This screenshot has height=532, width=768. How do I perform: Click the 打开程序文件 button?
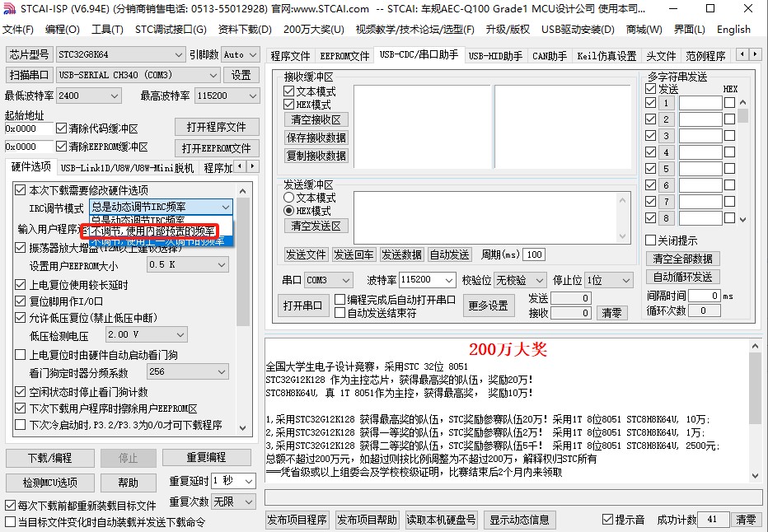tap(217, 128)
